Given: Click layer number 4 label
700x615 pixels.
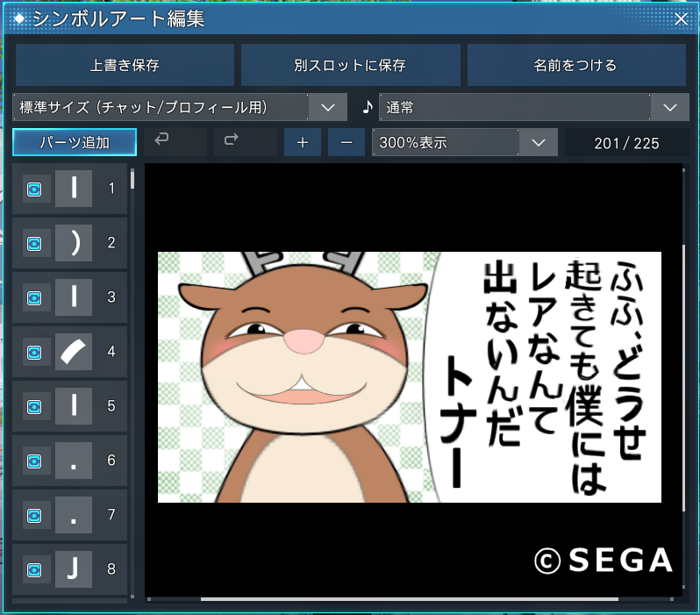Looking at the screenshot, I should 111,352.
